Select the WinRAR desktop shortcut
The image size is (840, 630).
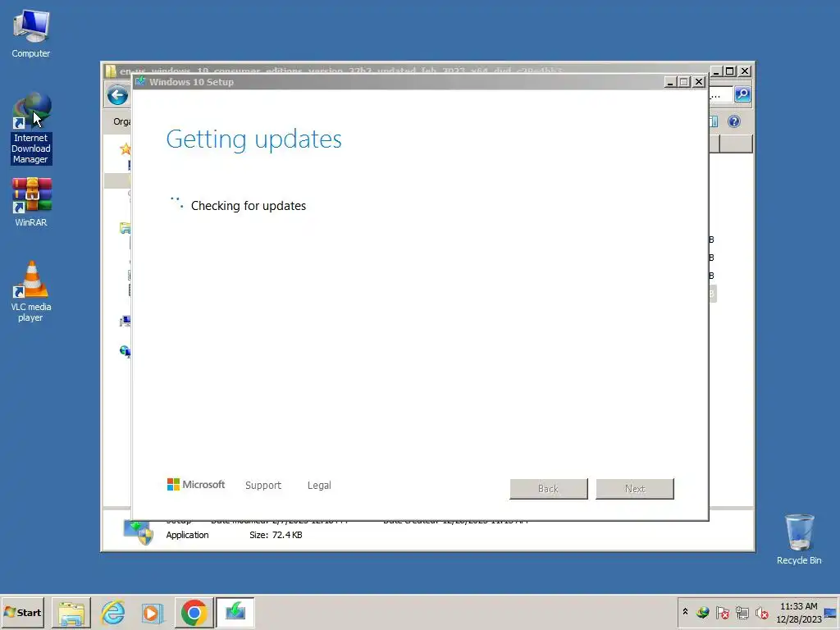(x=31, y=203)
